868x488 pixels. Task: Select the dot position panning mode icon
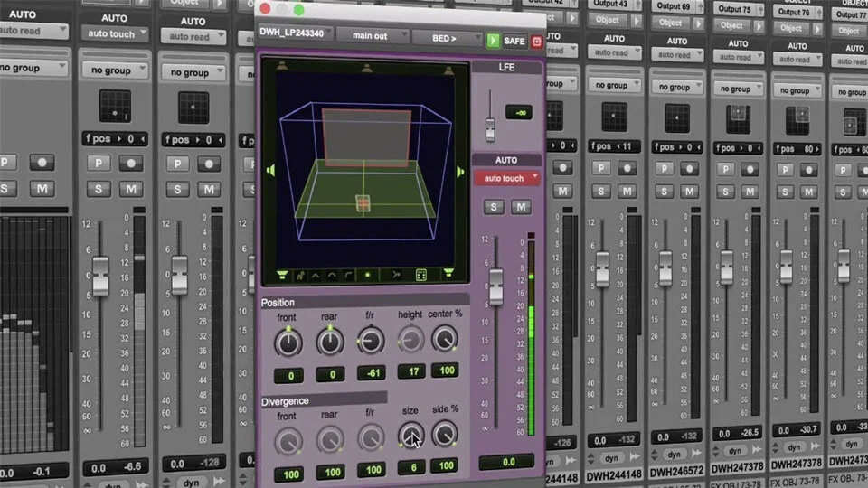click(368, 275)
